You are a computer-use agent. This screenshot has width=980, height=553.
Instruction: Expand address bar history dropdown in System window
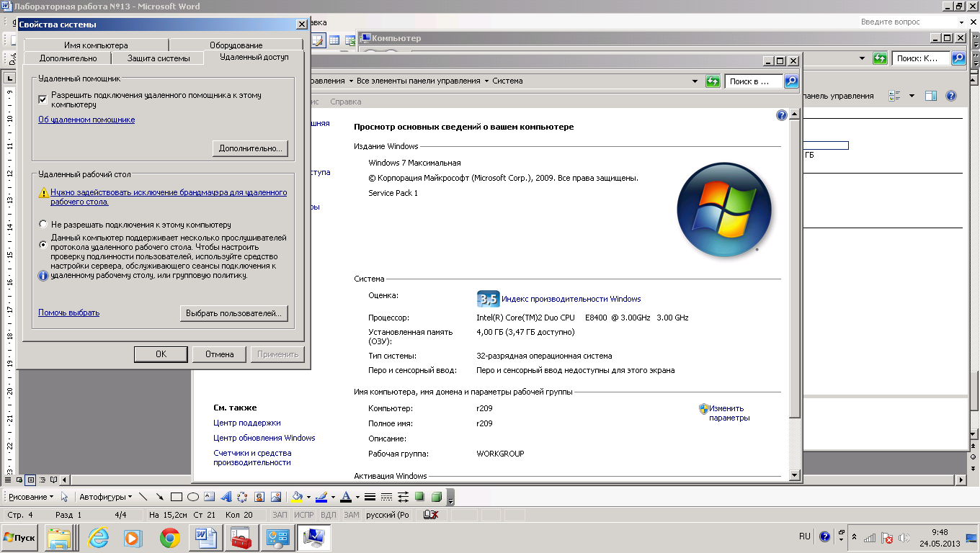[x=695, y=81]
